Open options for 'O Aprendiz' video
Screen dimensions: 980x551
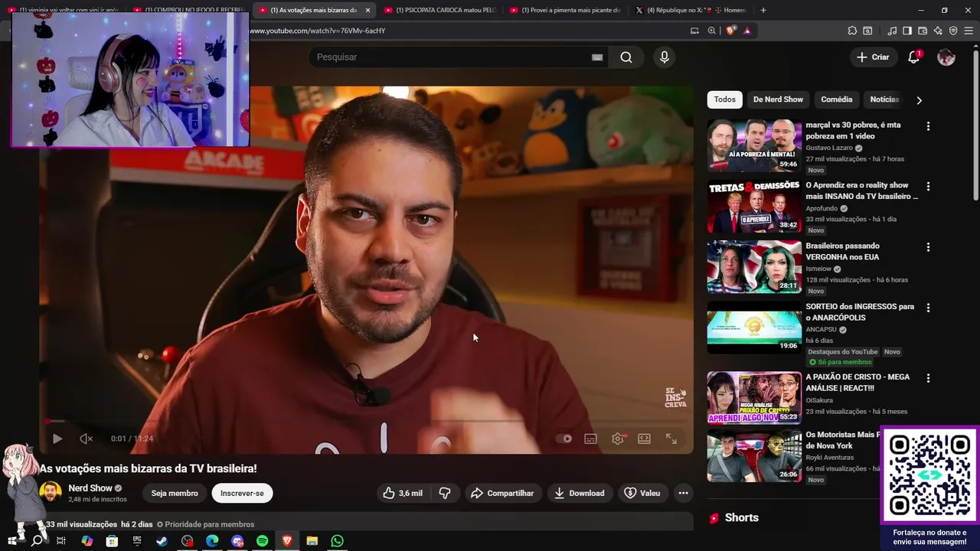click(928, 187)
